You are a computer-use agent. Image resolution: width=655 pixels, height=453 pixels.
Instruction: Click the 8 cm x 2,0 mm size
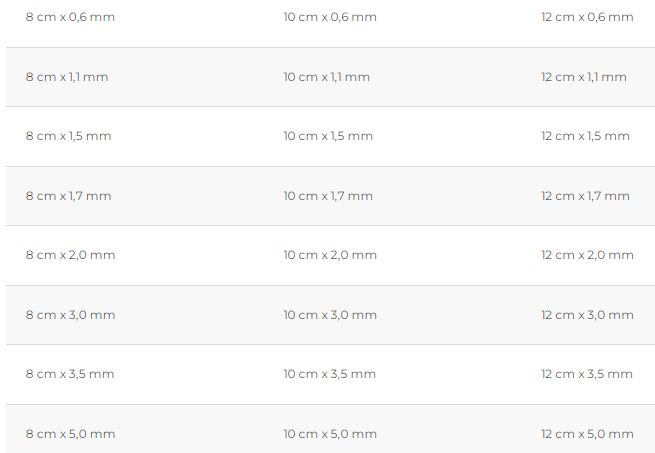click(x=70, y=255)
